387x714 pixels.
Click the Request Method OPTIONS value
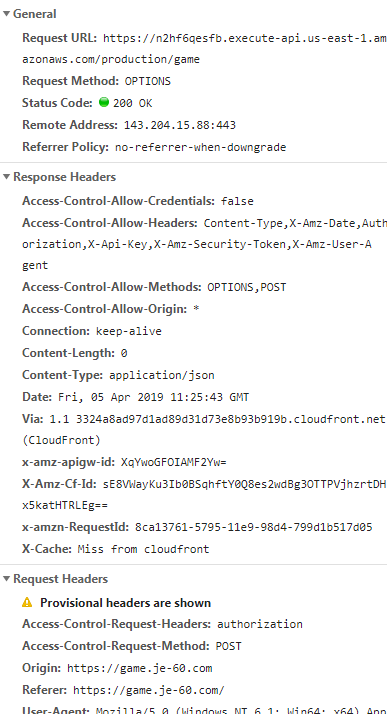click(x=148, y=82)
